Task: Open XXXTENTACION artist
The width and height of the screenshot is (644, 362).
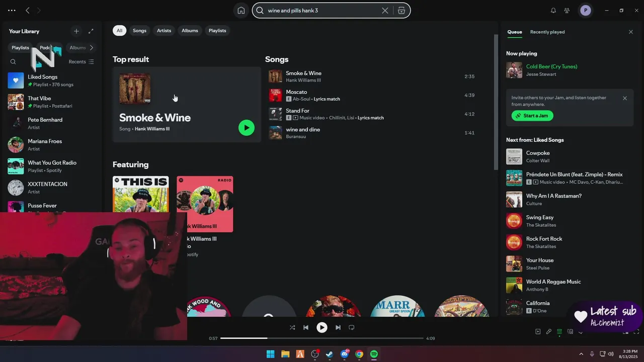Action: coord(51,188)
